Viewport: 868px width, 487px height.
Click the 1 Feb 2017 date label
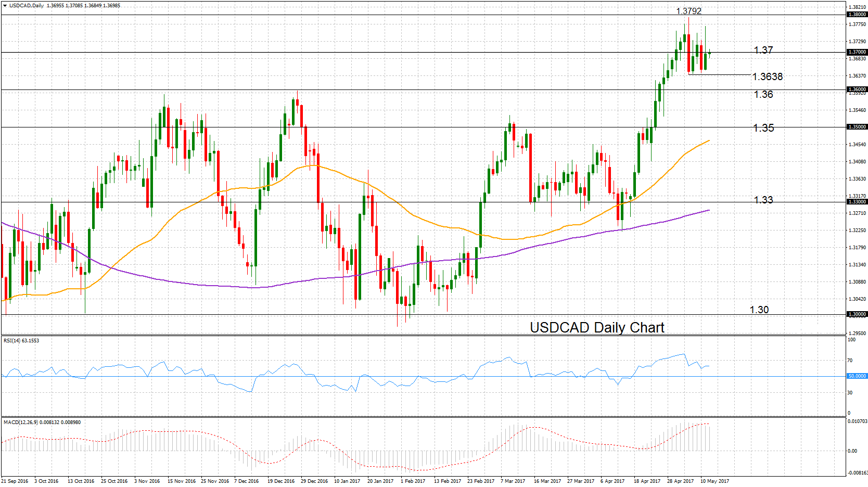pos(413,481)
